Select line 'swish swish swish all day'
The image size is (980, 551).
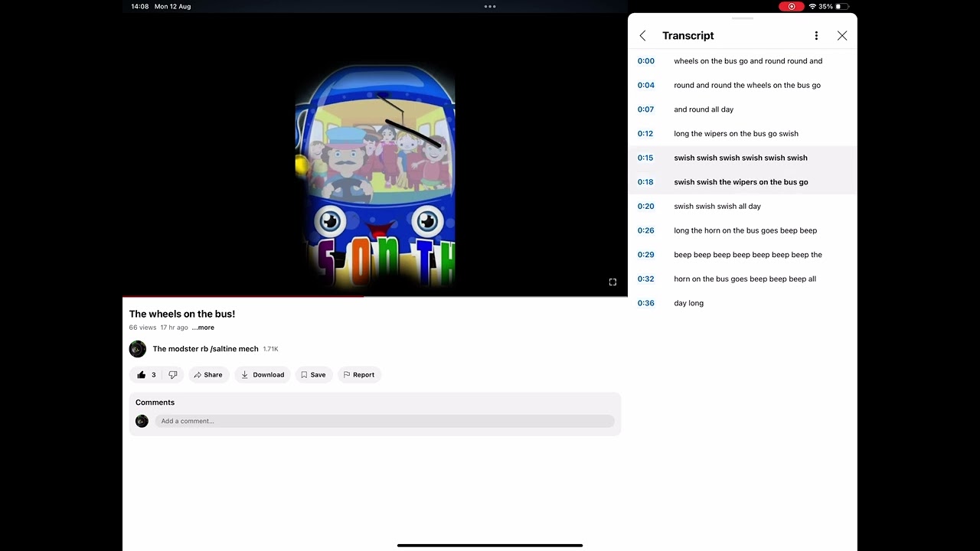(x=717, y=207)
